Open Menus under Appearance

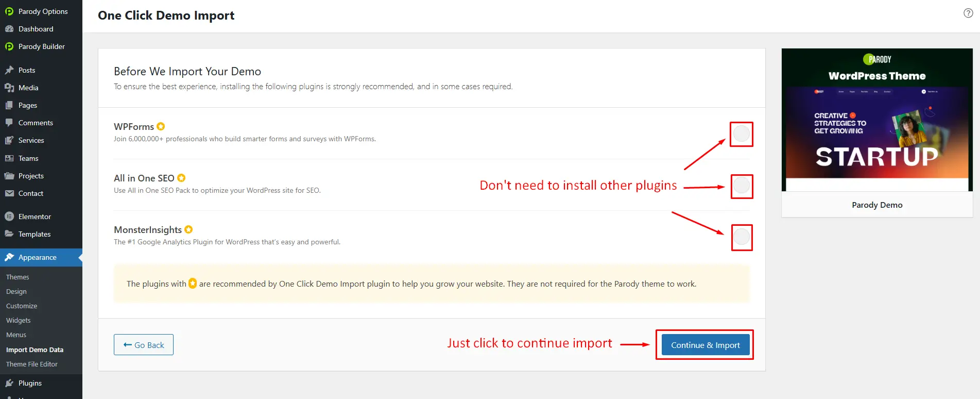pos(16,335)
